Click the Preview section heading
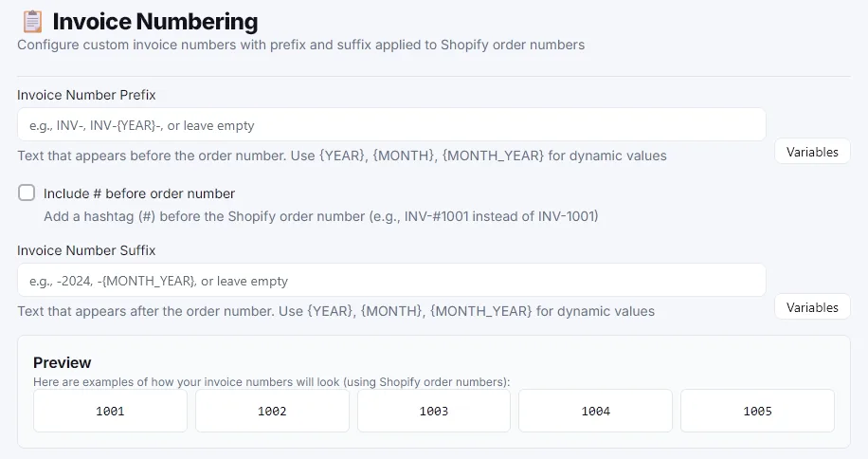This screenshot has height=459, width=868. [62, 362]
